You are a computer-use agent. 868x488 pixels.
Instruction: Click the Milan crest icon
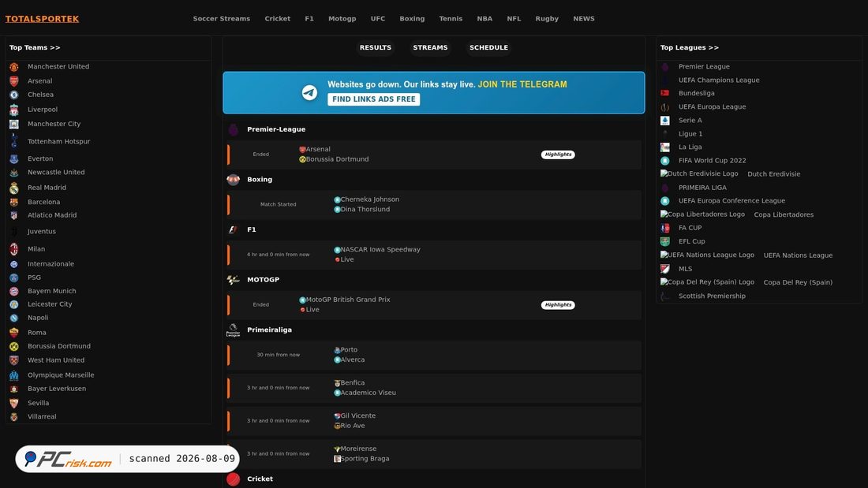pyautogui.click(x=14, y=249)
